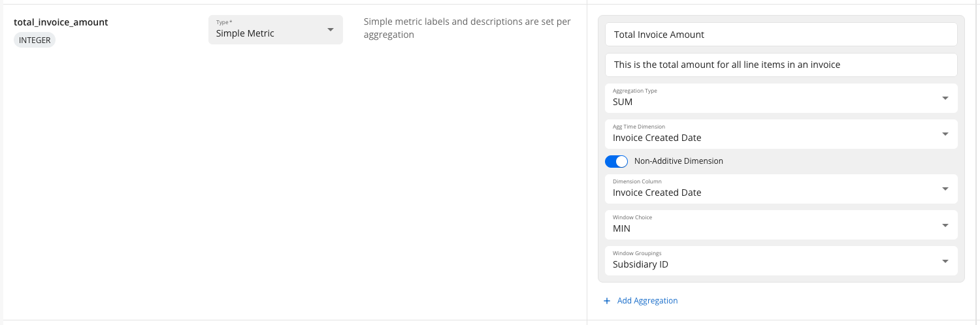Click the Agg Time Dimension caret icon
This screenshot has height=325, width=980.
pos(945,134)
